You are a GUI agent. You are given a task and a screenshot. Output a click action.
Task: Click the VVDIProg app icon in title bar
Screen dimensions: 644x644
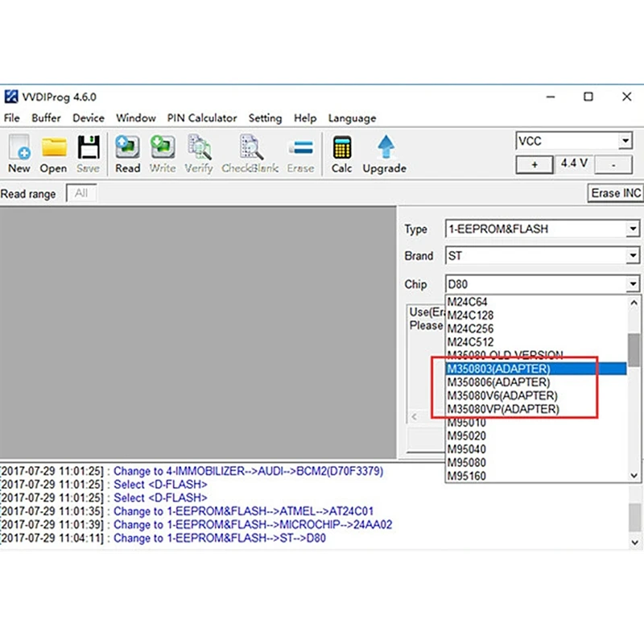(x=11, y=97)
